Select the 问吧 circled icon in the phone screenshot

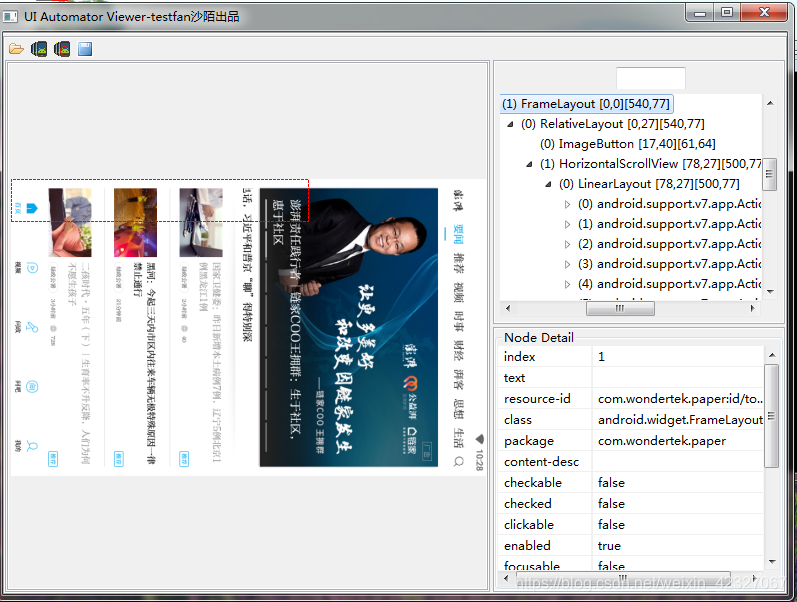coord(32,387)
